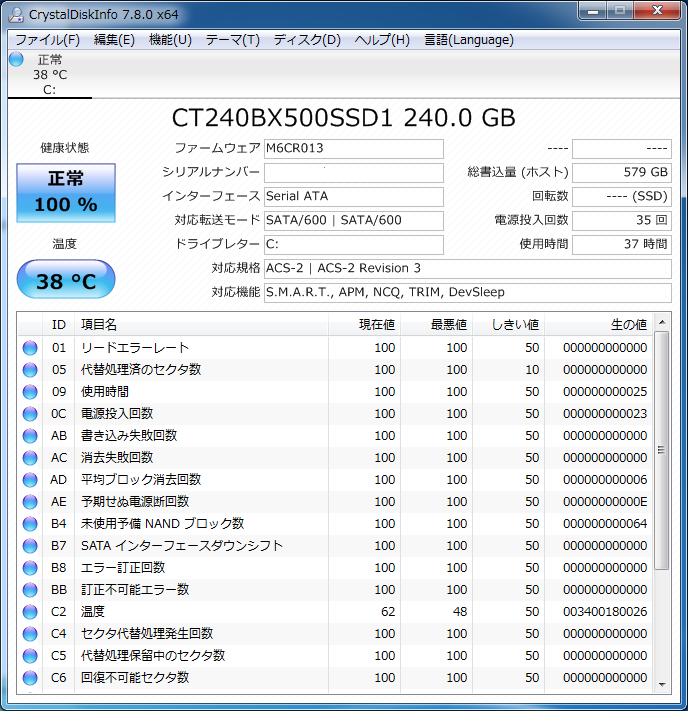The image size is (688, 711).
Task: Click the 対応機能 field S.M.A.R.T., APM, NCQ
Action: 468,293
